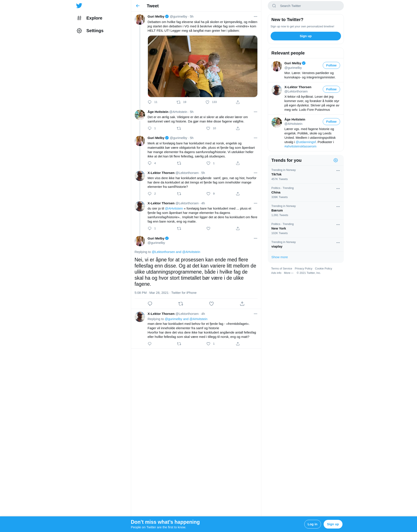Image resolution: width=417 pixels, height=532 pixels.
Task: Like the focused Guri Melby reply tweet
Action: (x=211, y=304)
